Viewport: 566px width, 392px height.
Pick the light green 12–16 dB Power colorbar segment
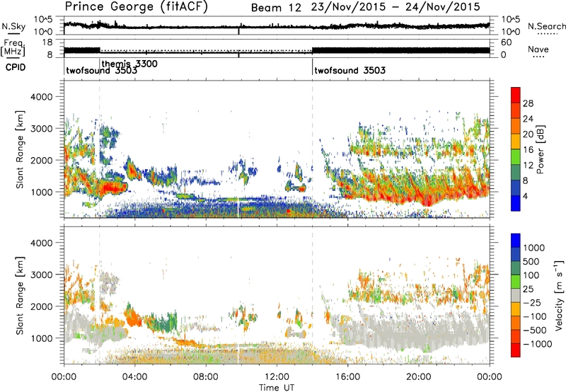(516, 157)
